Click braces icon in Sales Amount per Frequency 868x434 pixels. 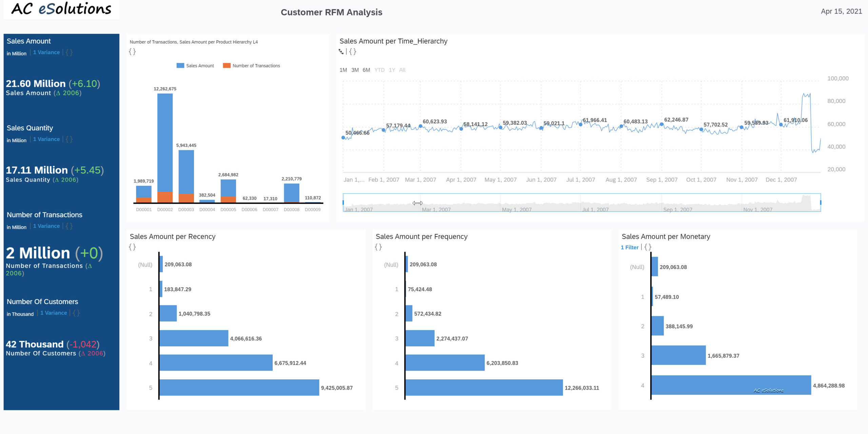coord(378,247)
